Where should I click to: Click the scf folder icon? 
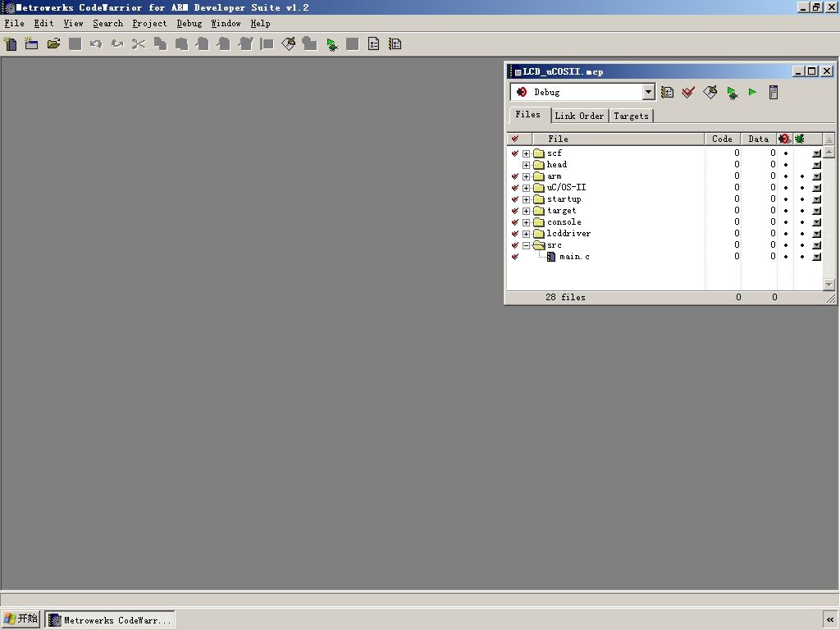pyautogui.click(x=539, y=153)
